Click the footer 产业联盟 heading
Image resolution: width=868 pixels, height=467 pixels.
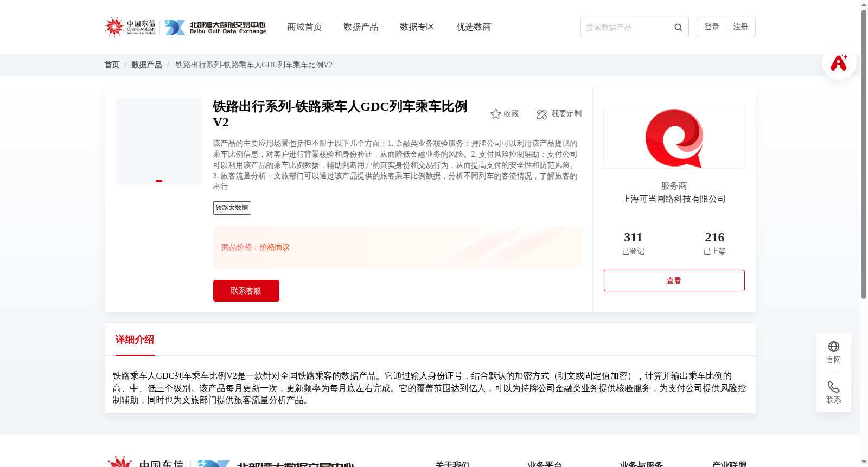[729, 464]
